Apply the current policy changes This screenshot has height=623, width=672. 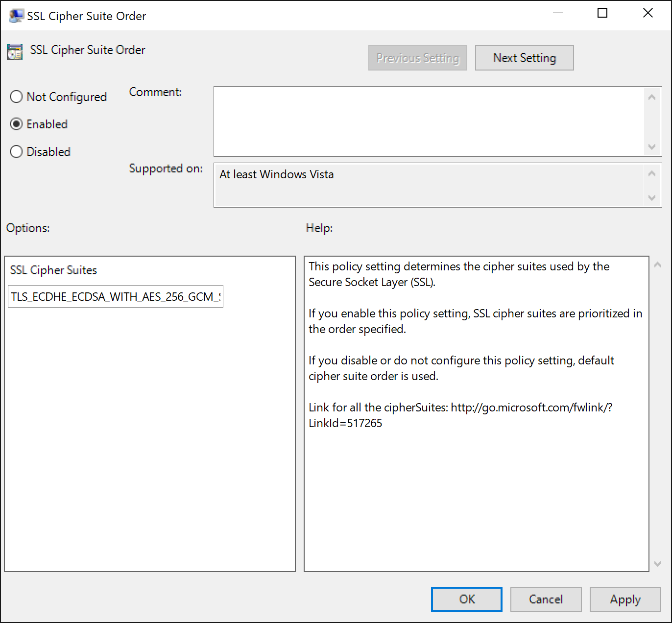[x=625, y=599]
